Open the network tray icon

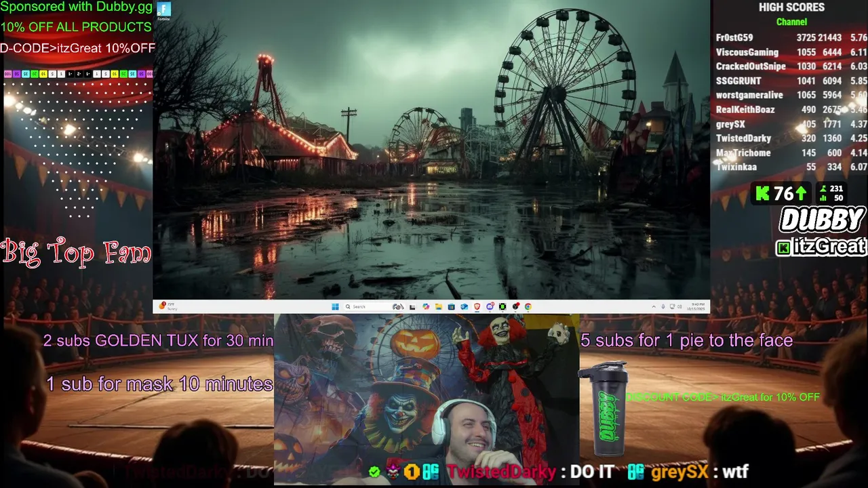click(x=672, y=306)
